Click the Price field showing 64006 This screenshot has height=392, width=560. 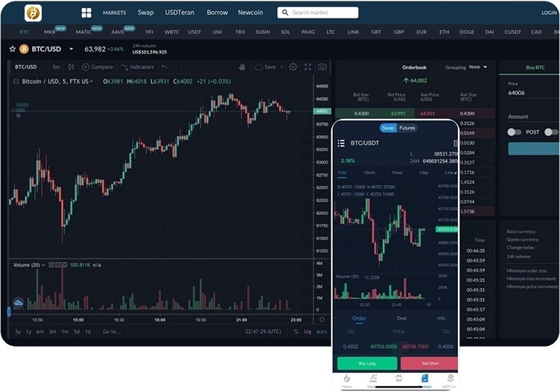534,93
